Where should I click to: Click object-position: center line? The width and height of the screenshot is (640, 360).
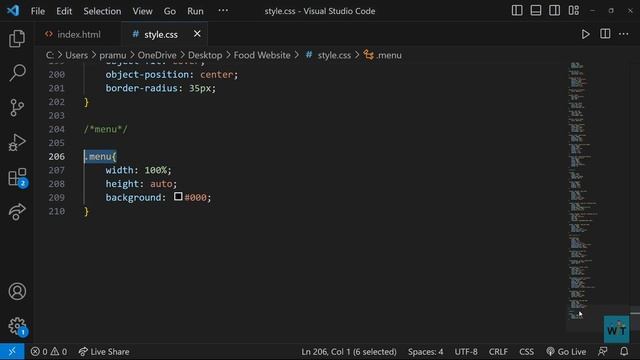click(171, 75)
